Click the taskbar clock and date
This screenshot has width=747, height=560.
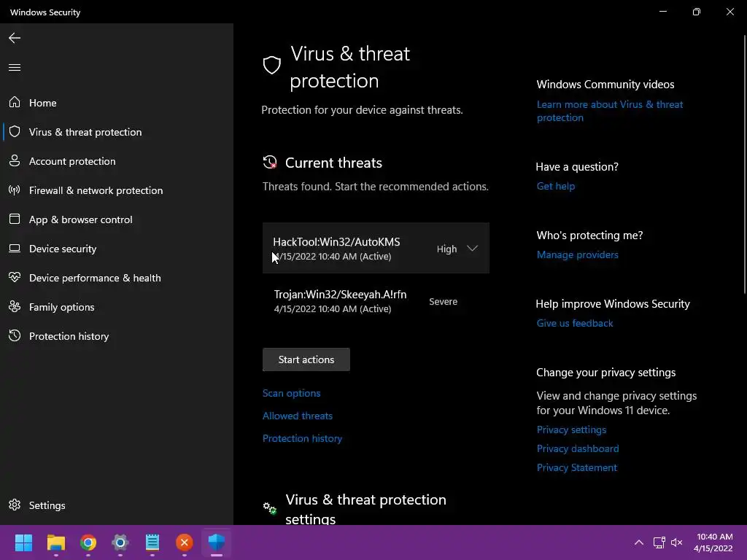pos(713,542)
